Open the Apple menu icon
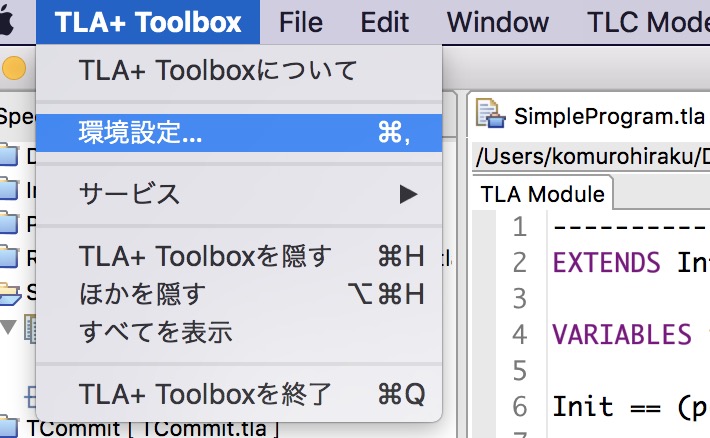This screenshot has height=438, width=710. tap(5, 22)
